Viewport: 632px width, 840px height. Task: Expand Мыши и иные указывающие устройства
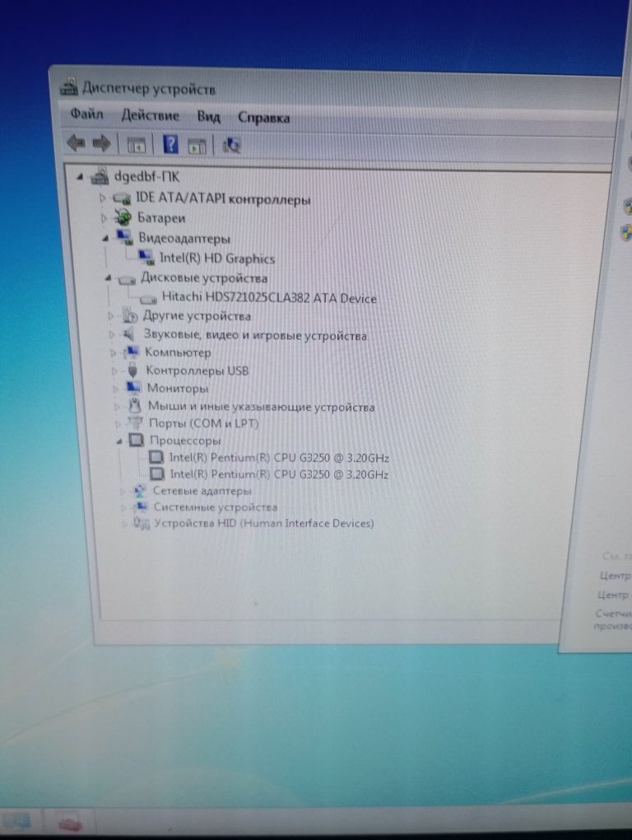pos(117,407)
